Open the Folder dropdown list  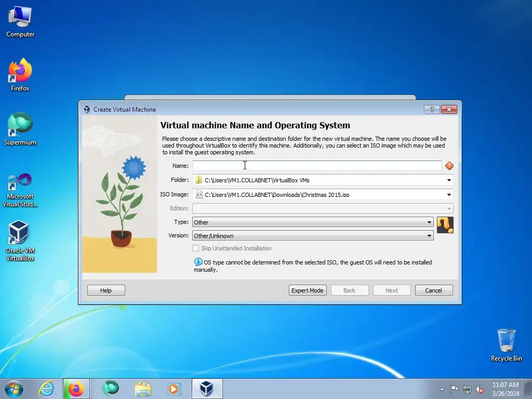(x=449, y=180)
